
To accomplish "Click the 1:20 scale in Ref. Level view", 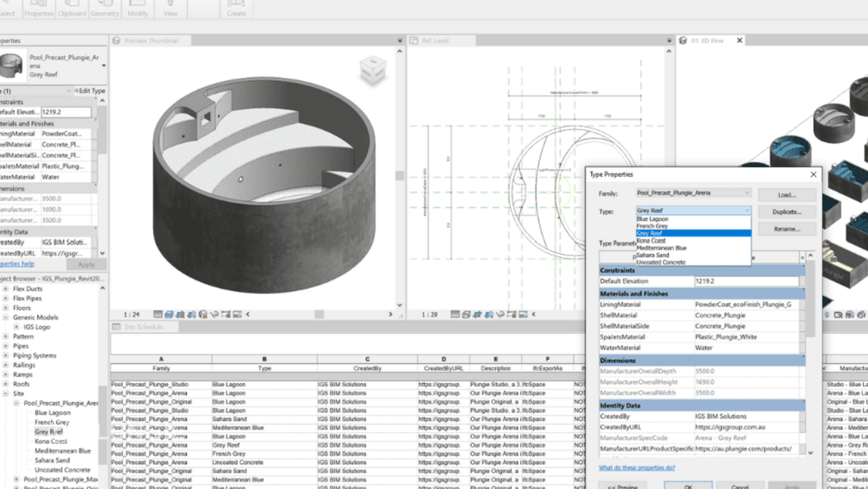I will click(x=429, y=314).
